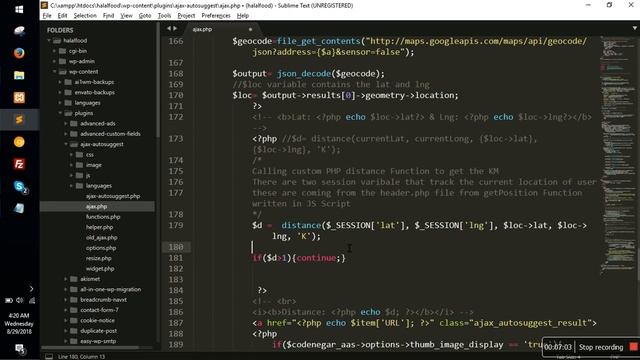Collapse the ajax-autosuggest folder
This screenshot has width=640, height=360.
66,144
